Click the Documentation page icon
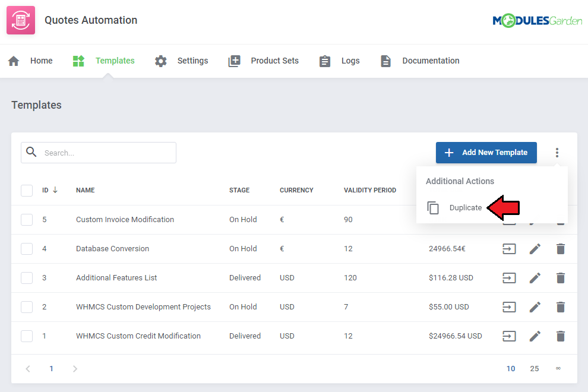Viewport: 588px width, 392px height. (x=385, y=61)
